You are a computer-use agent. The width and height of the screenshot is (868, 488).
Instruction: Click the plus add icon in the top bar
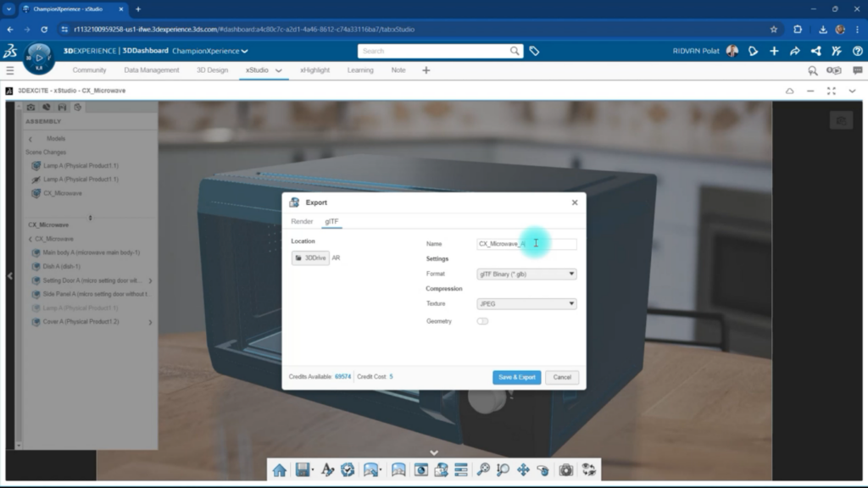point(774,51)
